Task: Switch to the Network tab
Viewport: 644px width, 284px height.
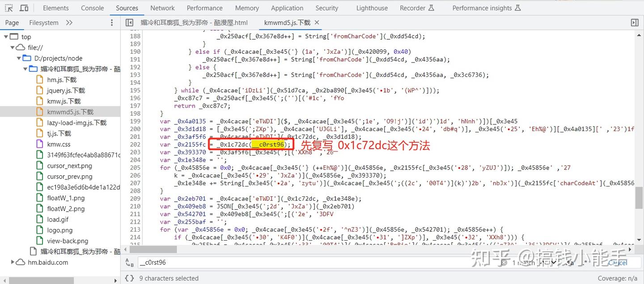Action: click(162, 8)
